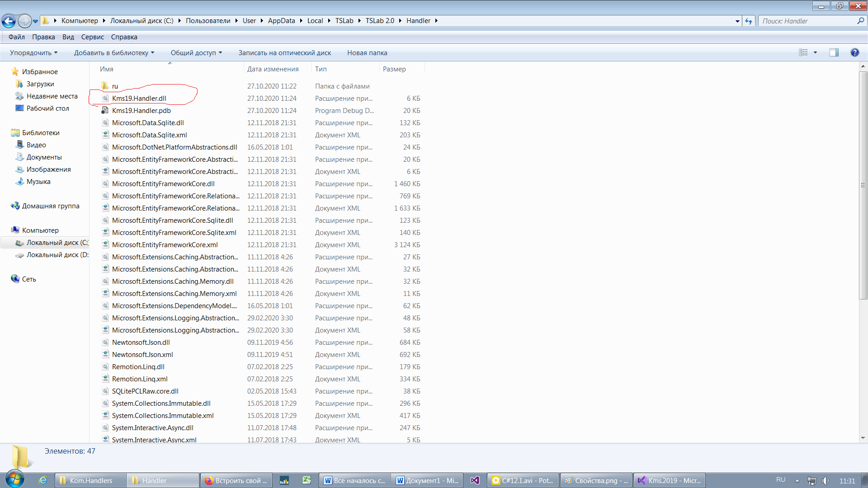
Task: Click the search magnifier icon
Action: click(860, 21)
